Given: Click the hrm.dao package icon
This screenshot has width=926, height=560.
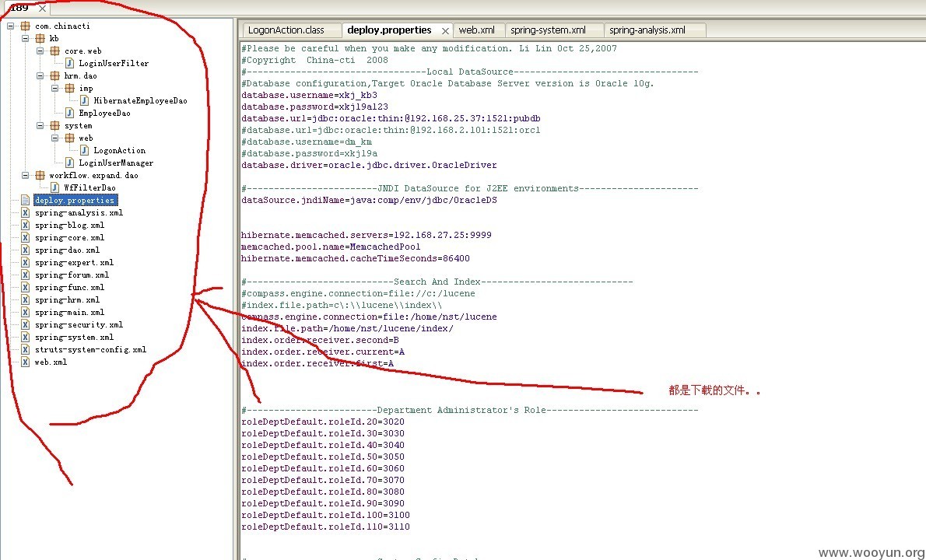Looking at the screenshot, I should [x=55, y=75].
